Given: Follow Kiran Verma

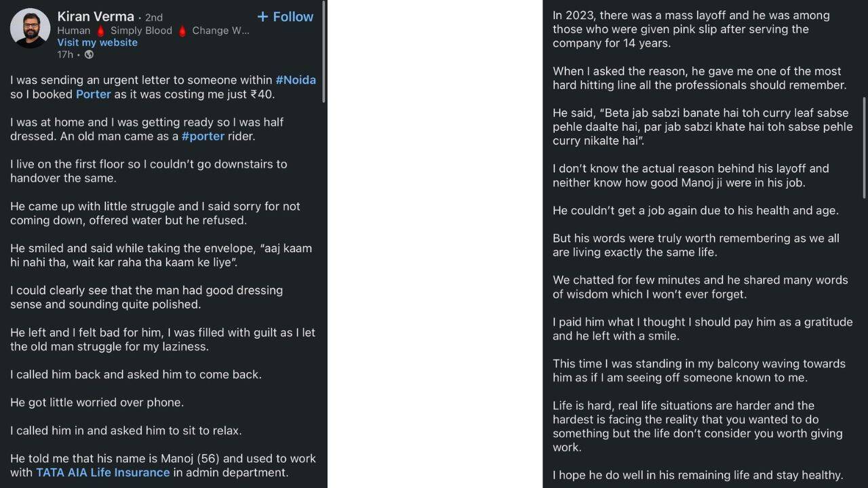Looking at the screenshot, I should [285, 17].
